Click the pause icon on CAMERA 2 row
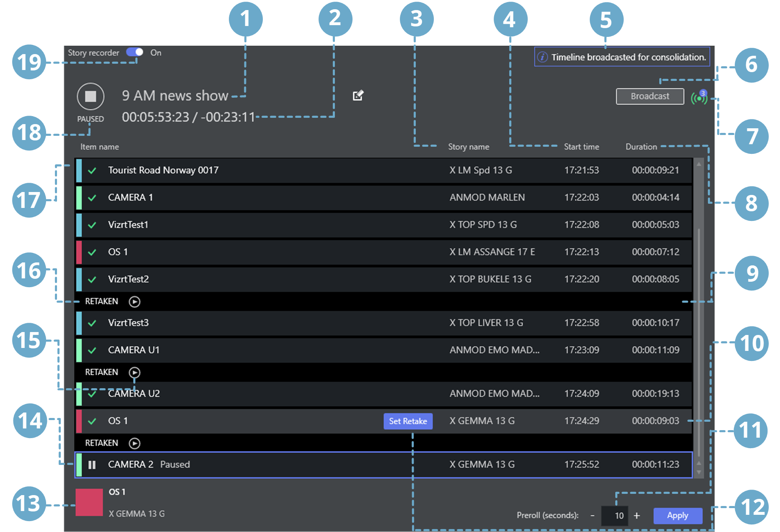780x532 pixels. [92, 465]
